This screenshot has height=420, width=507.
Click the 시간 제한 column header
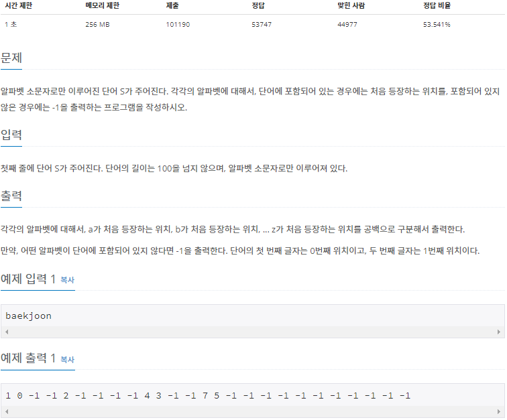click(18, 5)
